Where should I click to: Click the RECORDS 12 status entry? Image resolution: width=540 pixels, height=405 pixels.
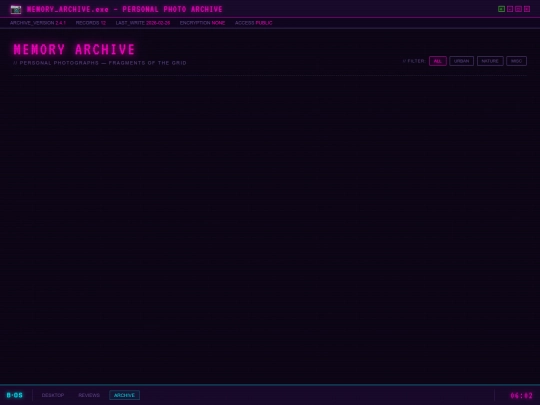click(x=91, y=23)
